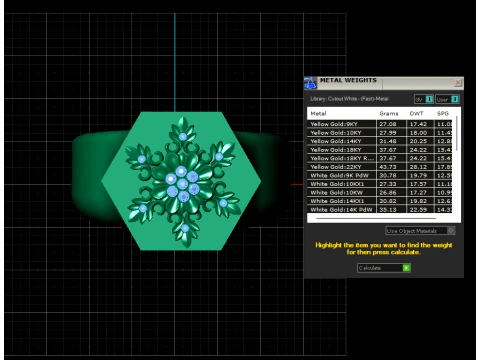Click the 27.08 grams cell
This screenshot has height=360, width=480.
point(388,124)
